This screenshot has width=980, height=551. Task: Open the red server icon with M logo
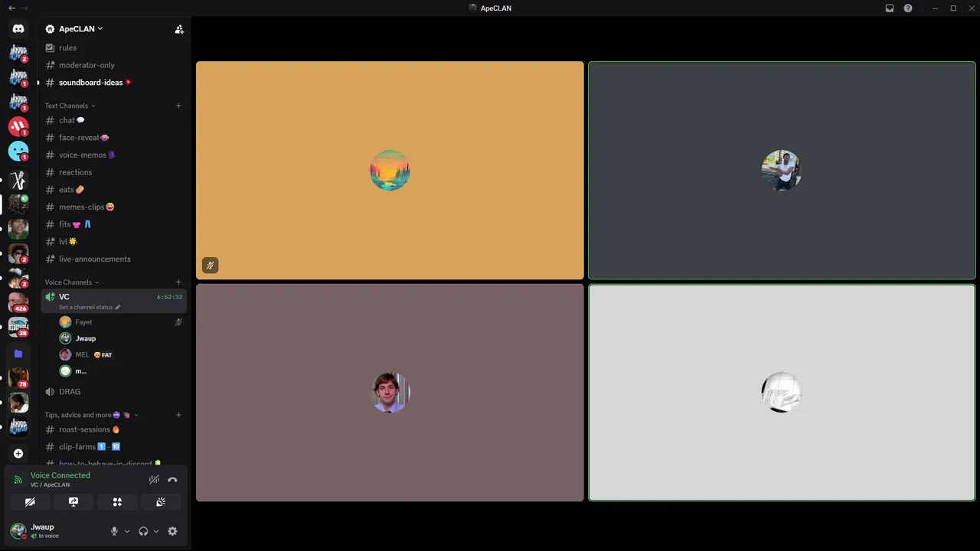(x=18, y=126)
